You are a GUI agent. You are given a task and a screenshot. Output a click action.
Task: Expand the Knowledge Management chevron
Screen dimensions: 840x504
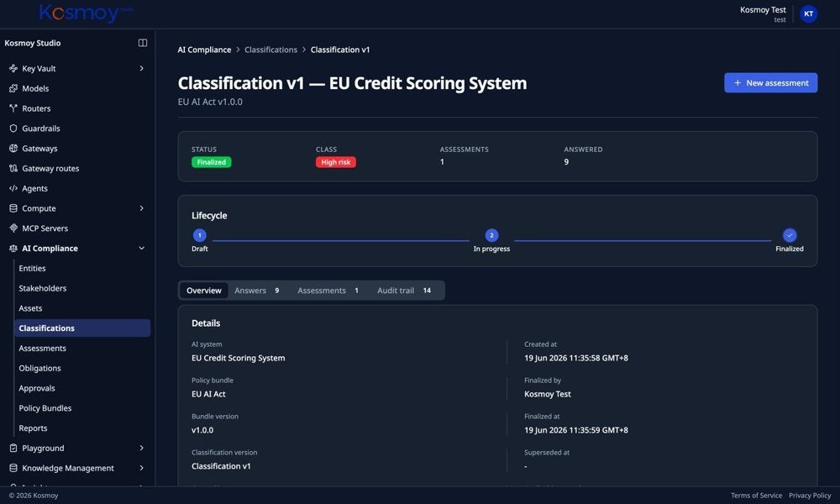141,468
